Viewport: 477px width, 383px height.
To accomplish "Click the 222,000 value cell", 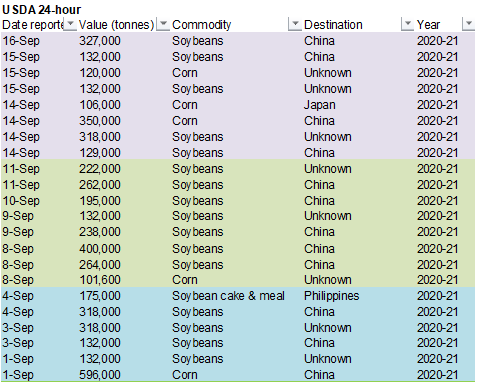I will point(100,169).
